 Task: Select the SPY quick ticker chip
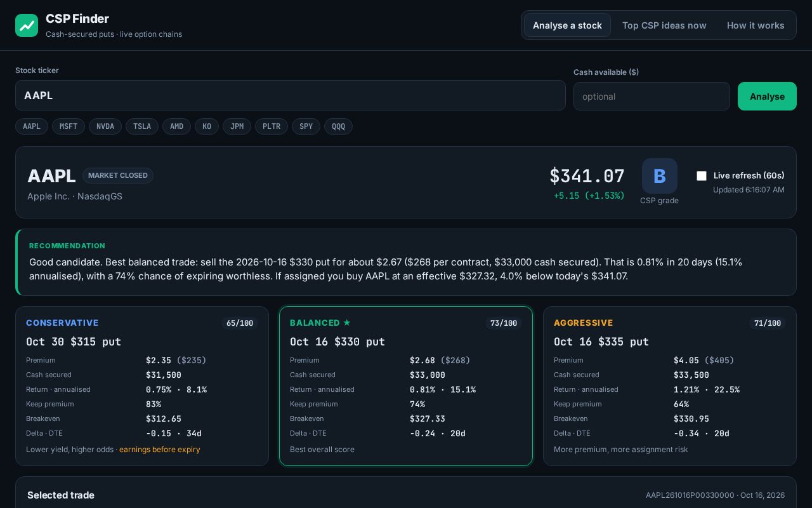(x=306, y=126)
